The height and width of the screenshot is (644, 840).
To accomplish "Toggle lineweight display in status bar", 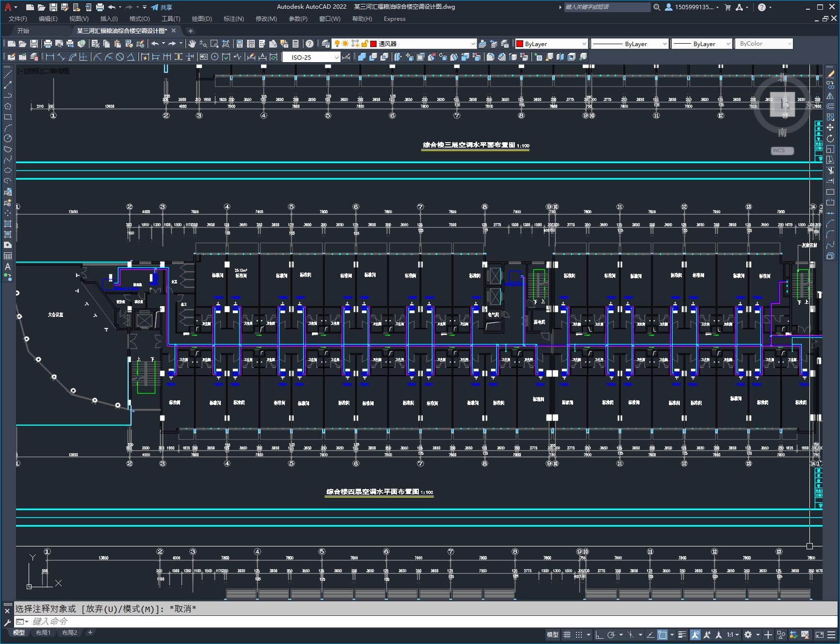I will click(x=682, y=634).
